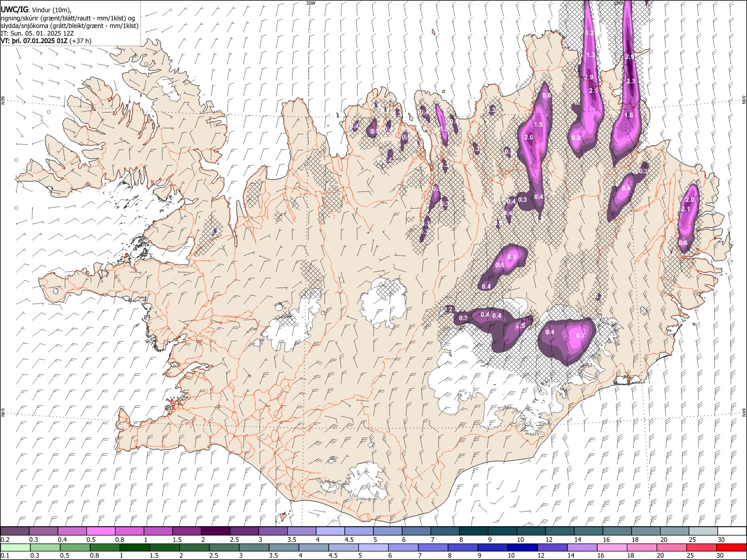Viewport: 747px width, 560px height.
Task: Click the '1.3' snowfall value on the map
Action: pyautogui.click(x=590, y=55)
